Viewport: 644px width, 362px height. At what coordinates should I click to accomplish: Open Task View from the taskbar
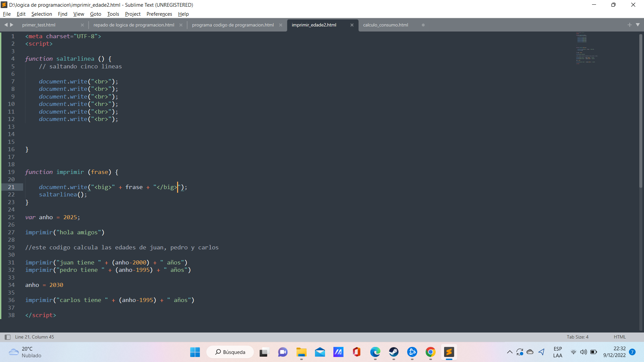pyautogui.click(x=264, y=352)
